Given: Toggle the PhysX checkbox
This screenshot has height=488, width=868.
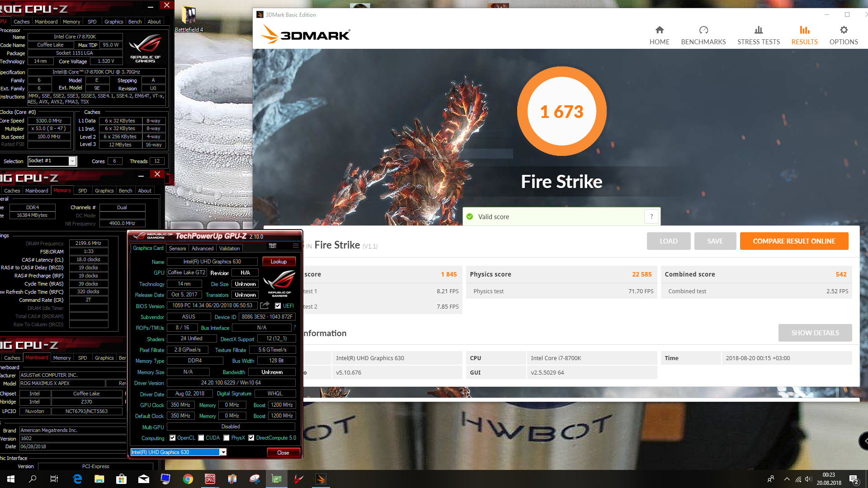Looking at the screenshot, I should click(x=226, y=438).
